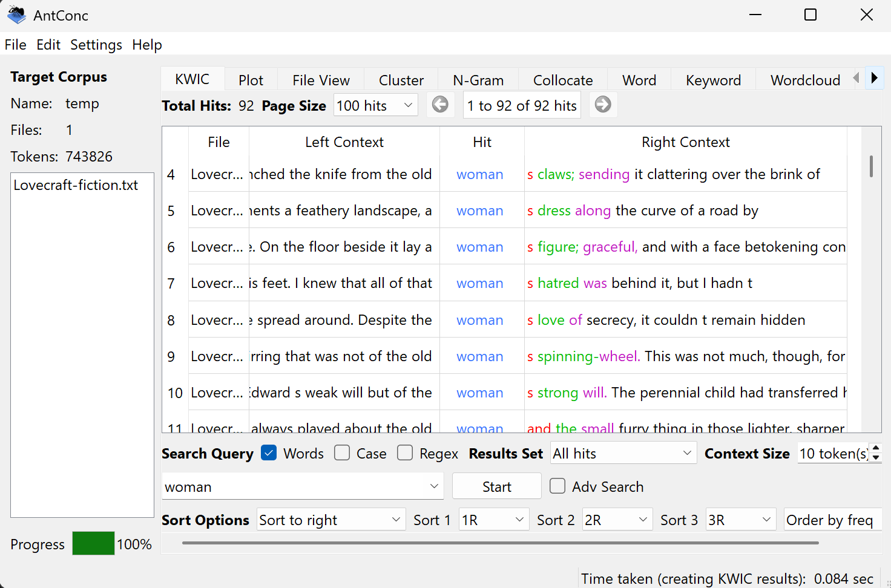Increase context size with up stepper arrow

tap(875, 448)
